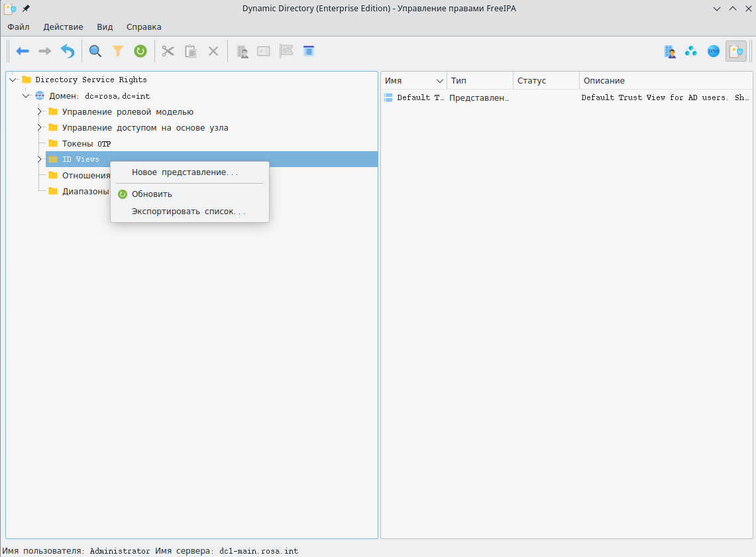756x557 pixels.
Task: Open the Действие menu
Action: pos(63,27)
